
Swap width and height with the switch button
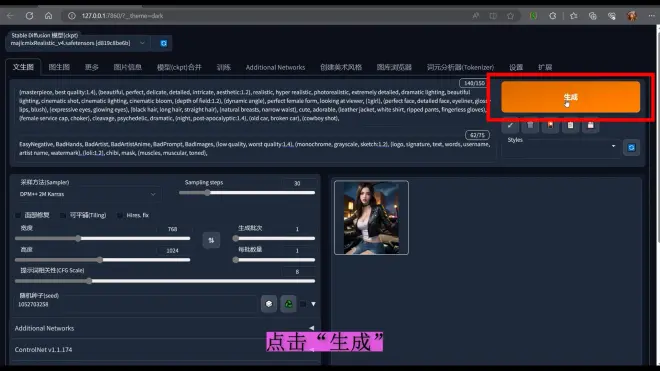pos(211,240)
